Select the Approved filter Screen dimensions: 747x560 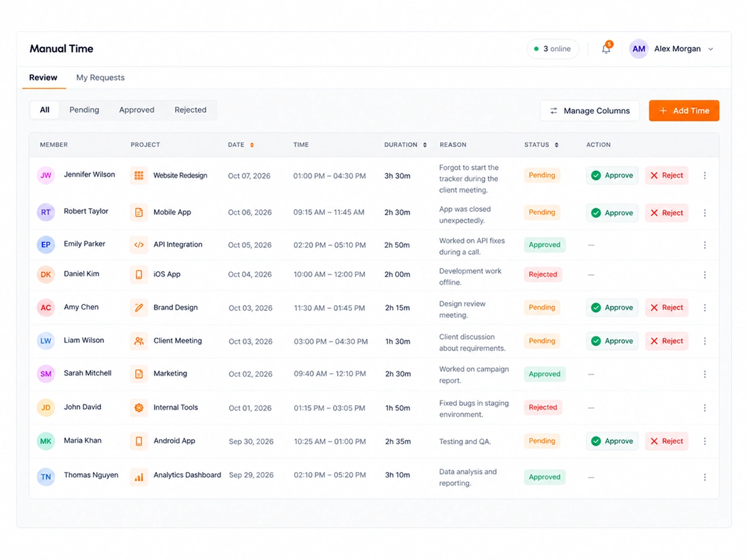click(x=136, y=110)
